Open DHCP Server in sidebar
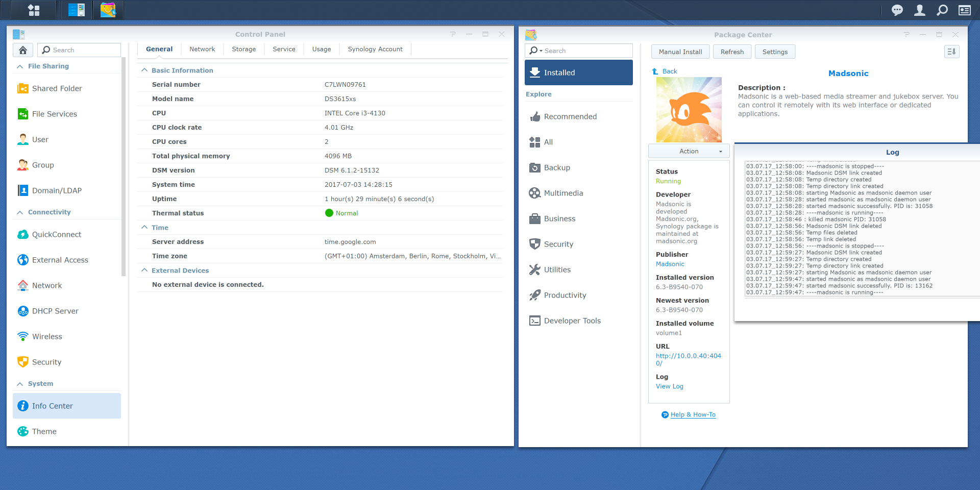The image size is (980, 490). coord(55,311)
